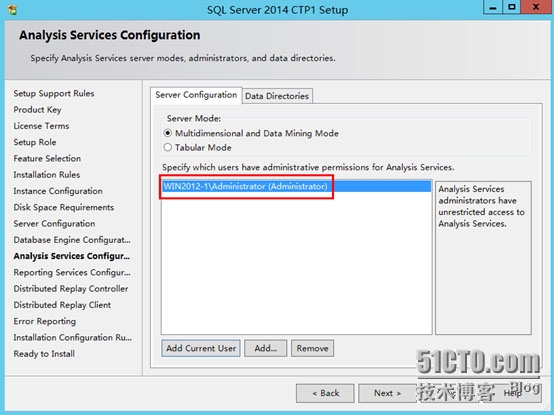Viewport: 554px width, 415px height.
Task: Select WIN2012-1\Administrator in the list
Action: tap(296, 186)
